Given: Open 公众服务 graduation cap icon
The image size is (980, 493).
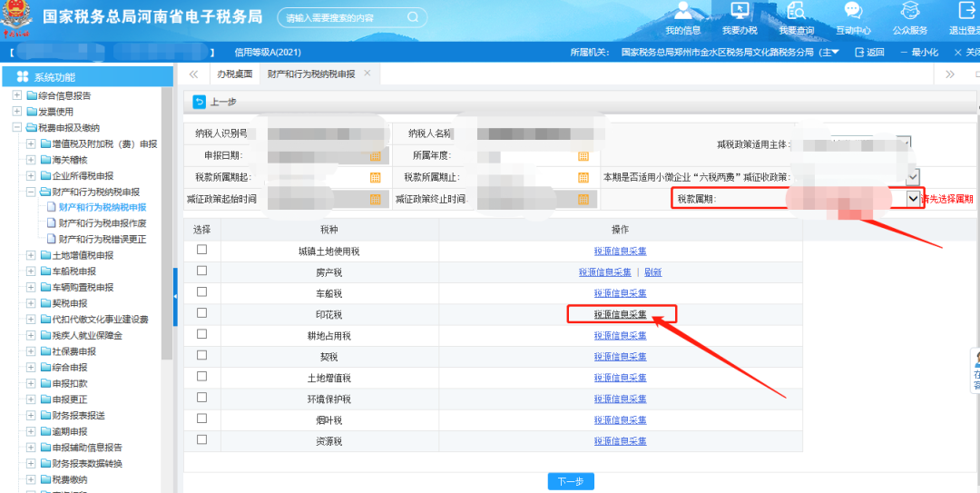Looking at the screenshot, I should coord(909,11).
